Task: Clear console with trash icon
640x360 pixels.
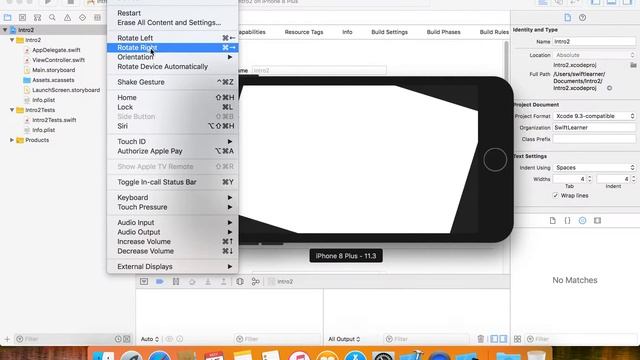Action: [x=480, y=339]
